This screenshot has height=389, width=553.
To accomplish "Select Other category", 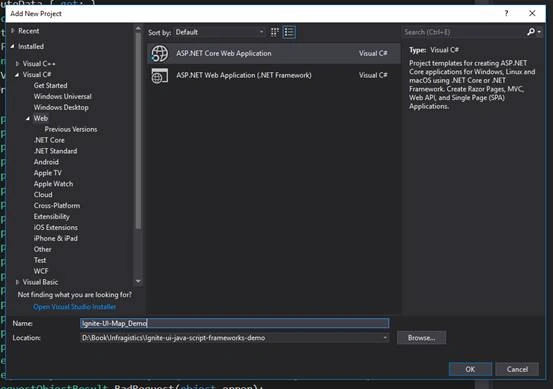I will [42, 249].
